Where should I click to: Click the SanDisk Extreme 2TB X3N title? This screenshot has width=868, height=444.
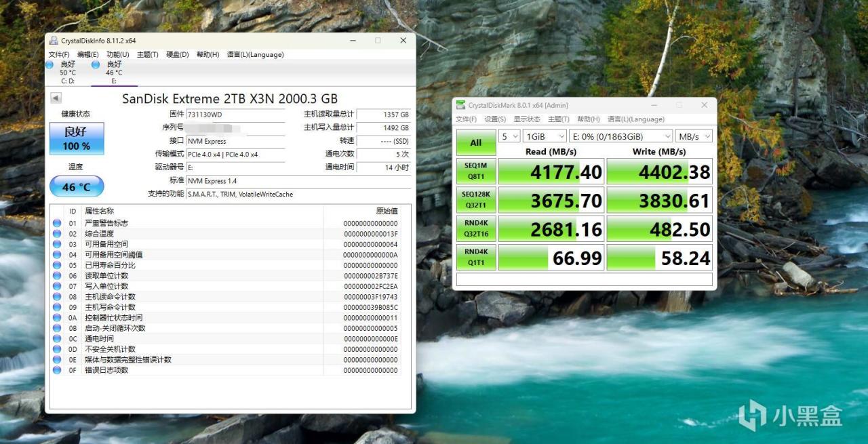click(230, 99)
